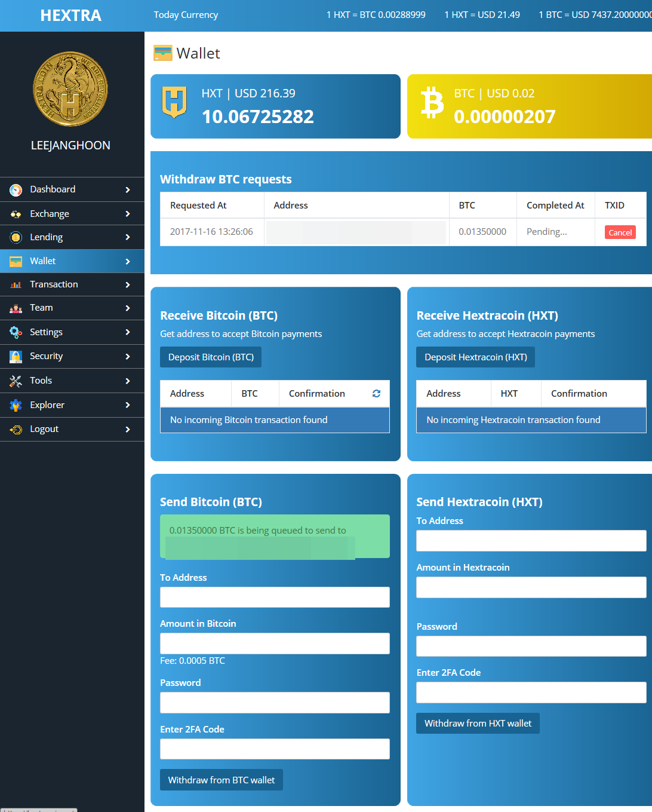Click Deposit Bitcoin (BTC) button
This screenshot has height=812, width=652.
(x=211, y=357)
